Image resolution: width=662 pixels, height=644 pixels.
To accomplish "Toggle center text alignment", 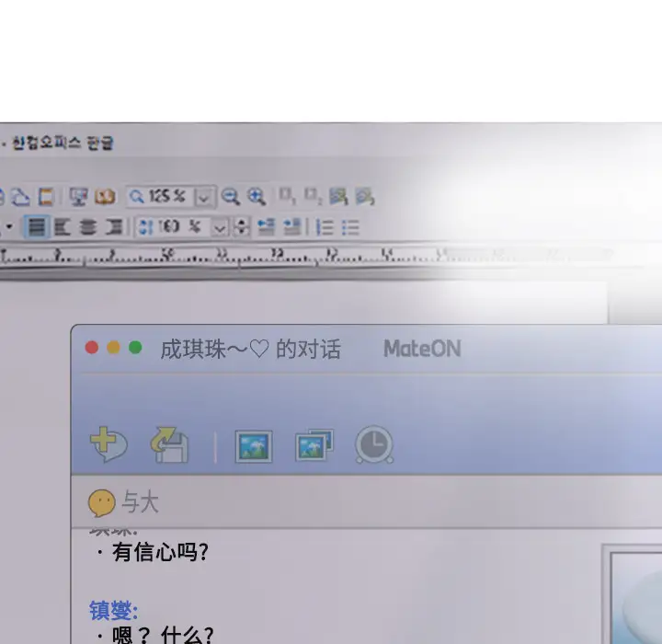I will coord(87,226).
